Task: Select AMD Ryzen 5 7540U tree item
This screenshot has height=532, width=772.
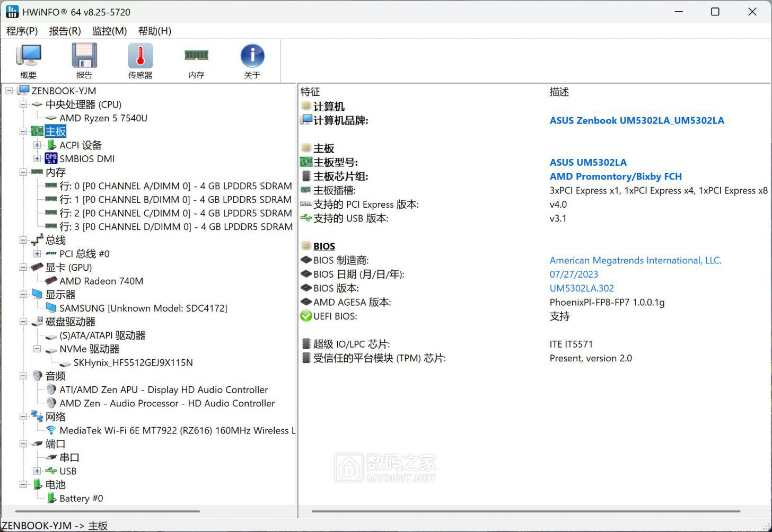Action: (103, 118)
